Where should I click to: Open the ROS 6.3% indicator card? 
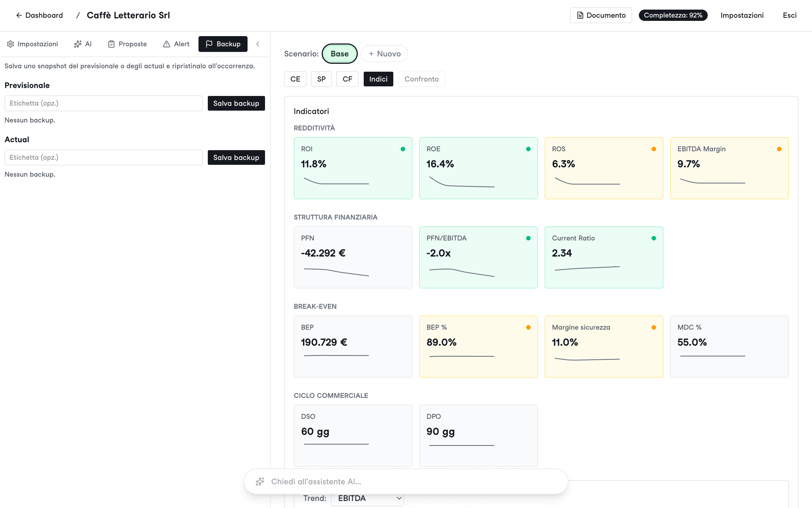(604, 168)
